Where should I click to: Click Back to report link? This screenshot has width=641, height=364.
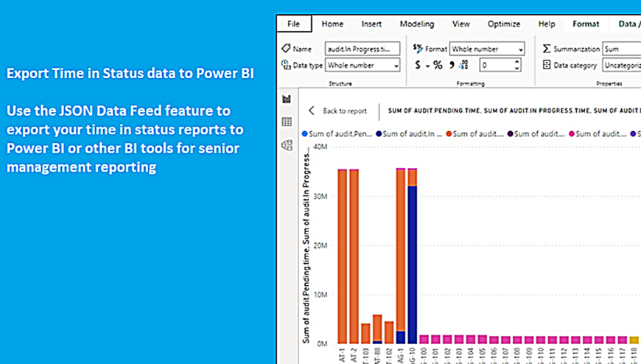click(345, 111)
